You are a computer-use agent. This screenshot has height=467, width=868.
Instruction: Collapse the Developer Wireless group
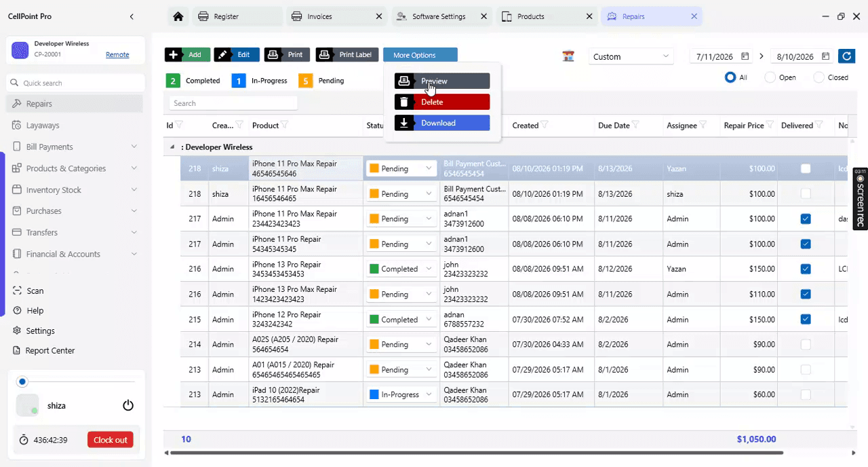pyautogui.click(x=172, y=147)
